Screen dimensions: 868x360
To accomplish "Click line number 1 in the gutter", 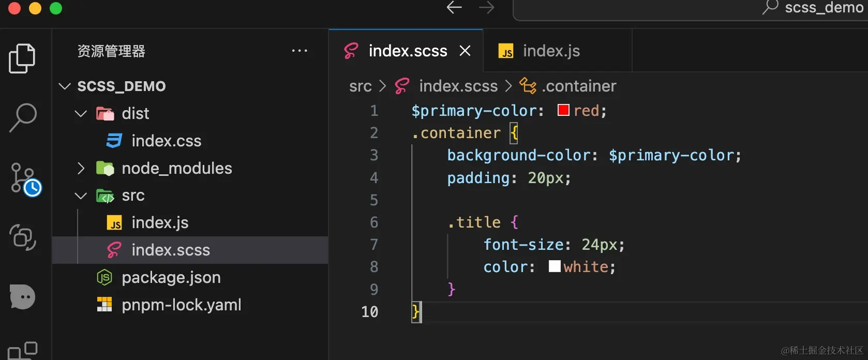I will [374, 111].
